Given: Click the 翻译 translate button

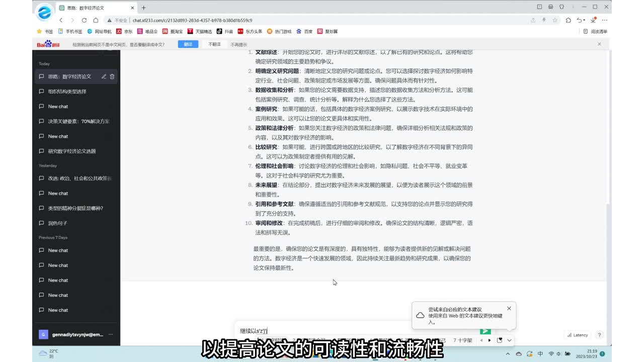Looking at the screenshot, I should coord(188,44).
